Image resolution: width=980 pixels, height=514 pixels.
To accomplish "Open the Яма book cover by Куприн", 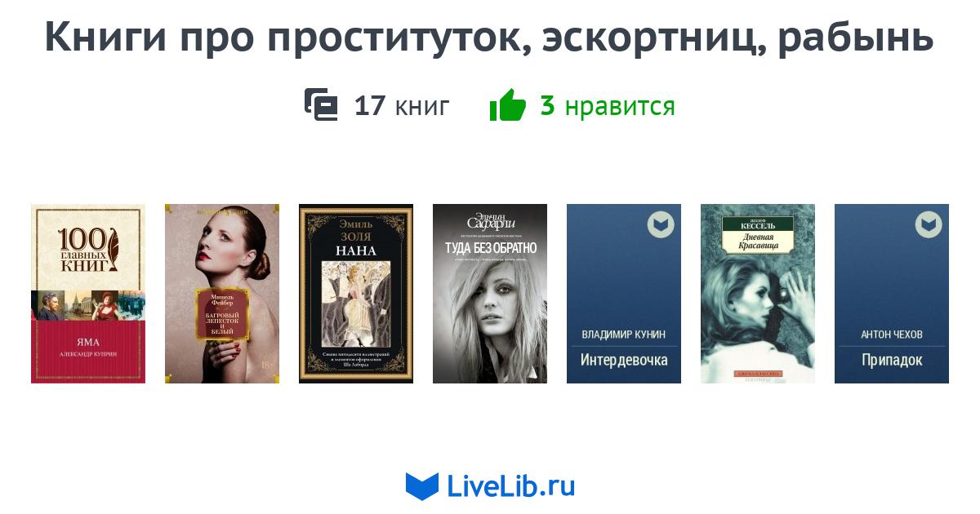I will tap(88, 294).
